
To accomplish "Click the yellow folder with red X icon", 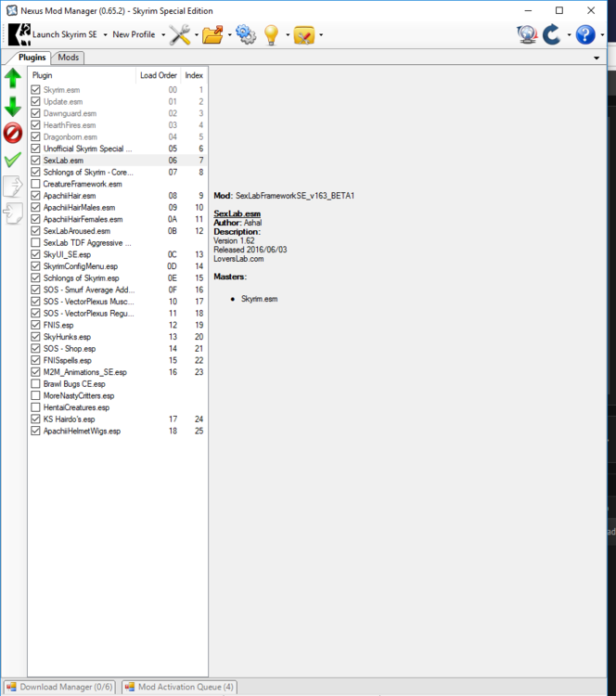I will pos(304,35).
